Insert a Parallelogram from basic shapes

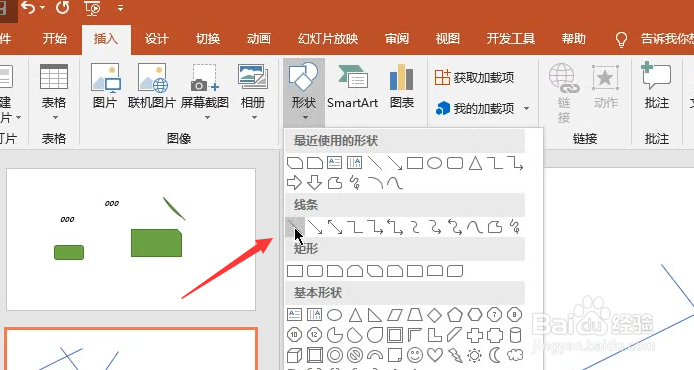point(395,315)
